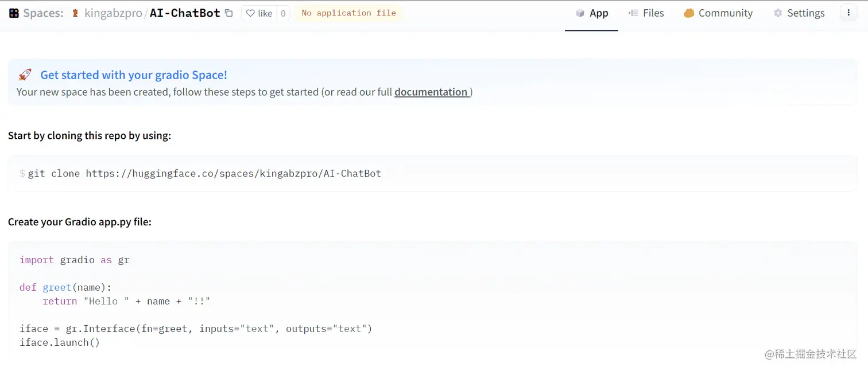This screenshot has width=868, height=371.
Task: Click the No application file status badge
Action: click(x=349, y=13)
